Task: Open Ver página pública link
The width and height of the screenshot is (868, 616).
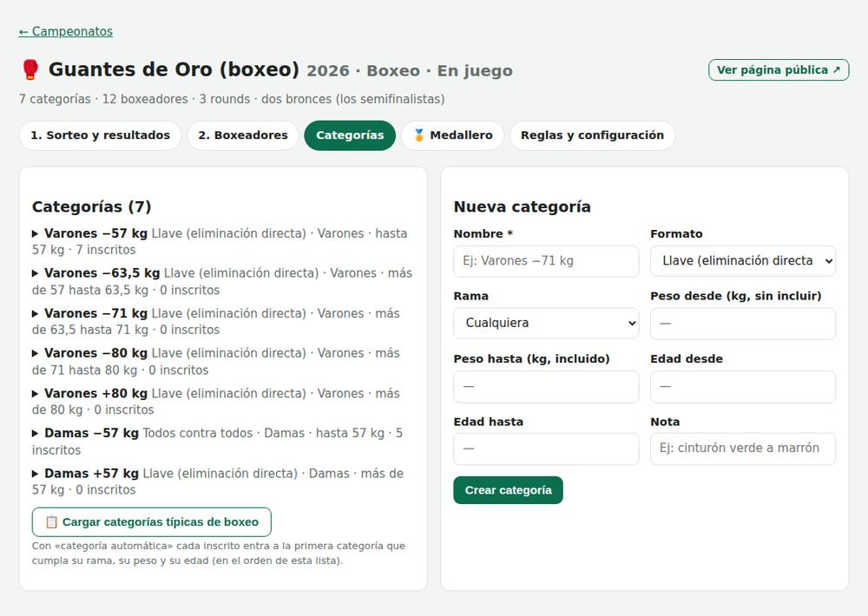Action: pos(779,69)
